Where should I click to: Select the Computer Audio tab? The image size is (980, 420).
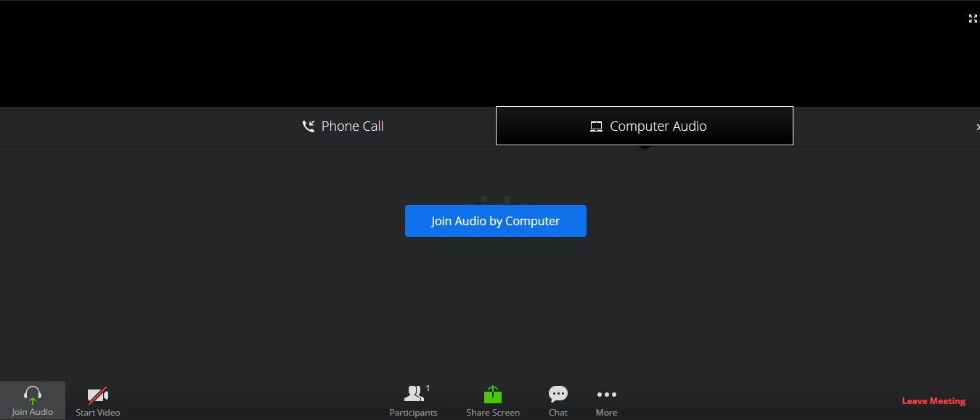tap(644, 126)
